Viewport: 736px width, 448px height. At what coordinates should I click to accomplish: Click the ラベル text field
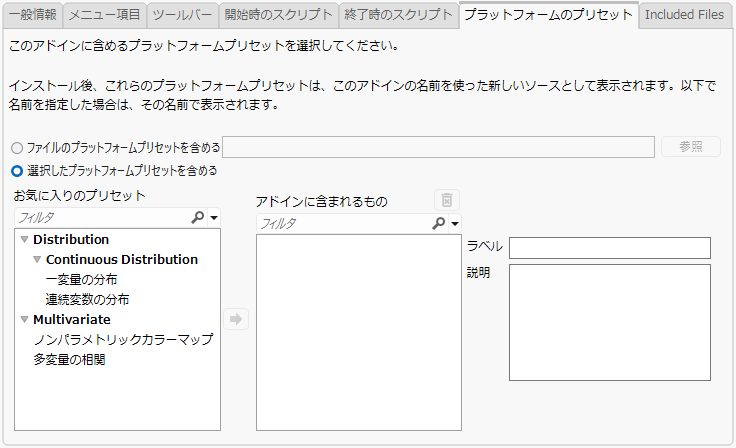(x=610, y=248)
